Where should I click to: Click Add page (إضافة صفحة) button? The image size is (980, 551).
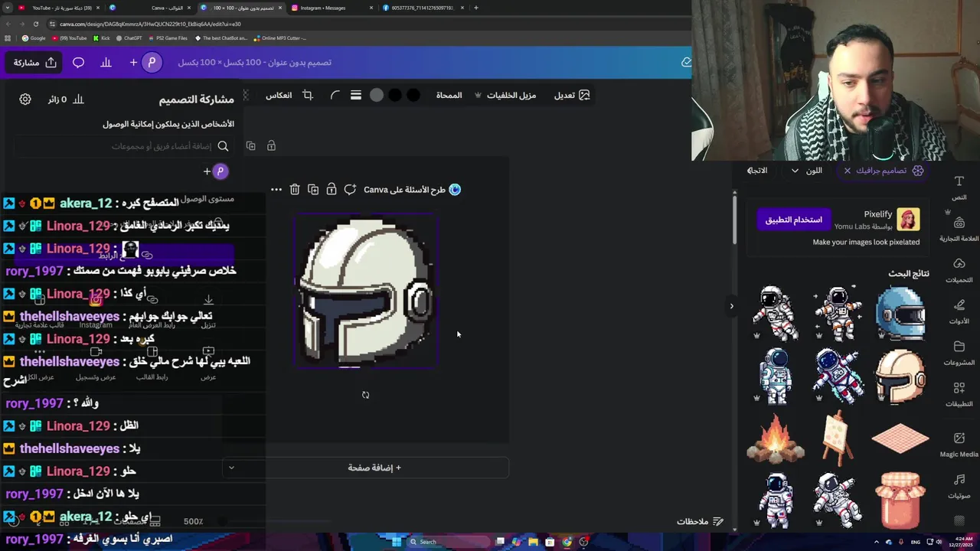374,468
